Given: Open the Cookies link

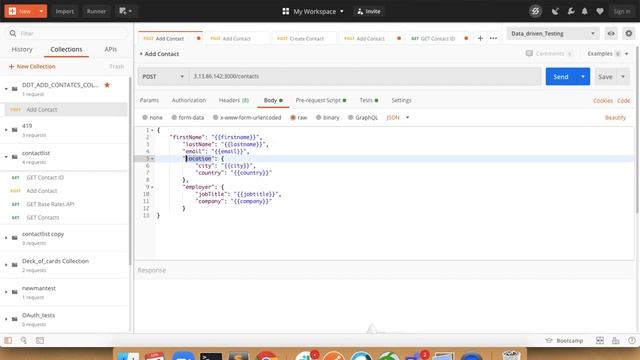Looking at the screenshot, I should (603, 100).
